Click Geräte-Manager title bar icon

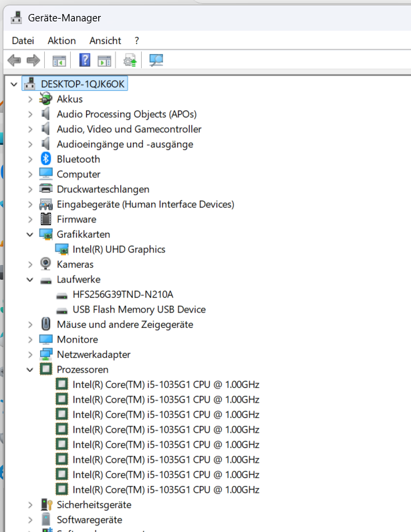16,17
